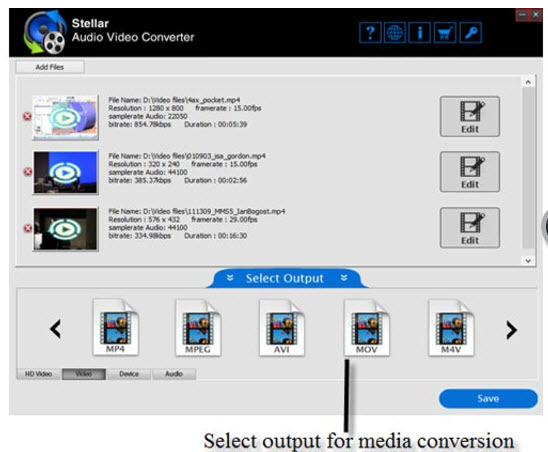This screenshot has width=548, height=452.
Task: Switch to Device tab
Action: pos(129,374)
